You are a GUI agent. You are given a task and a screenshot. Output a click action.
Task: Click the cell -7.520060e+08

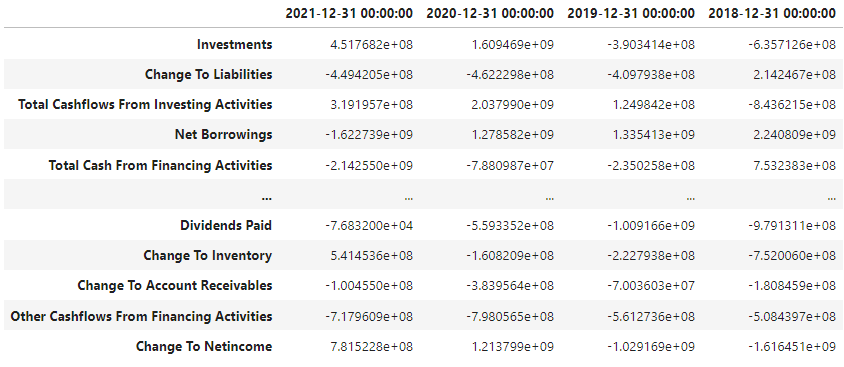pos(792,255)
